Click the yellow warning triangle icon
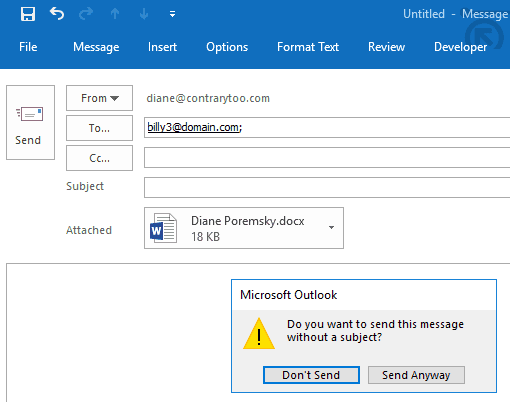This screenshot has width=510, height=402. [x=259, y=334]
